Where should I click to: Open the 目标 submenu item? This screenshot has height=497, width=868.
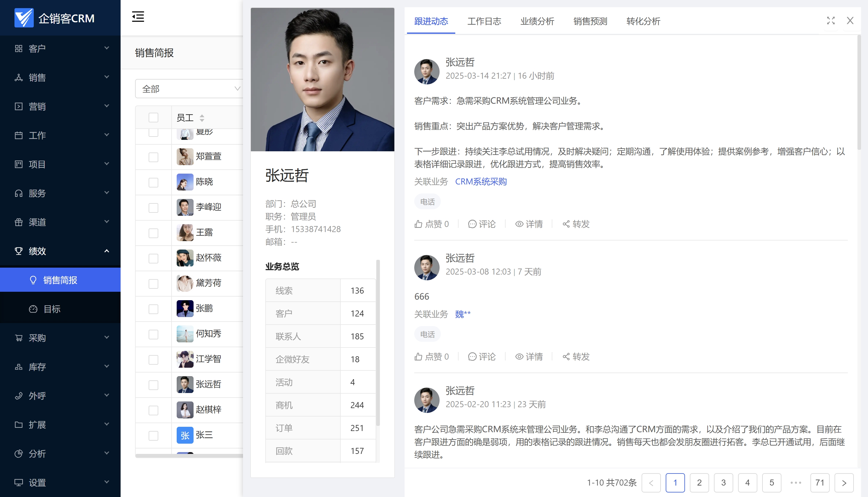[52, 309]
